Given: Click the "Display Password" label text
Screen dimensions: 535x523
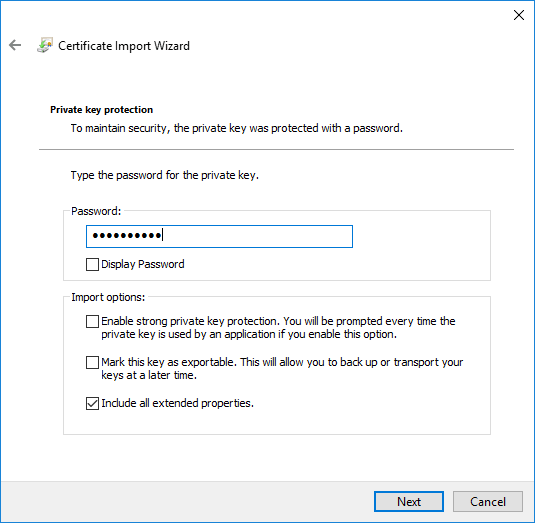Looking at the screenshot, I should 143,264.
